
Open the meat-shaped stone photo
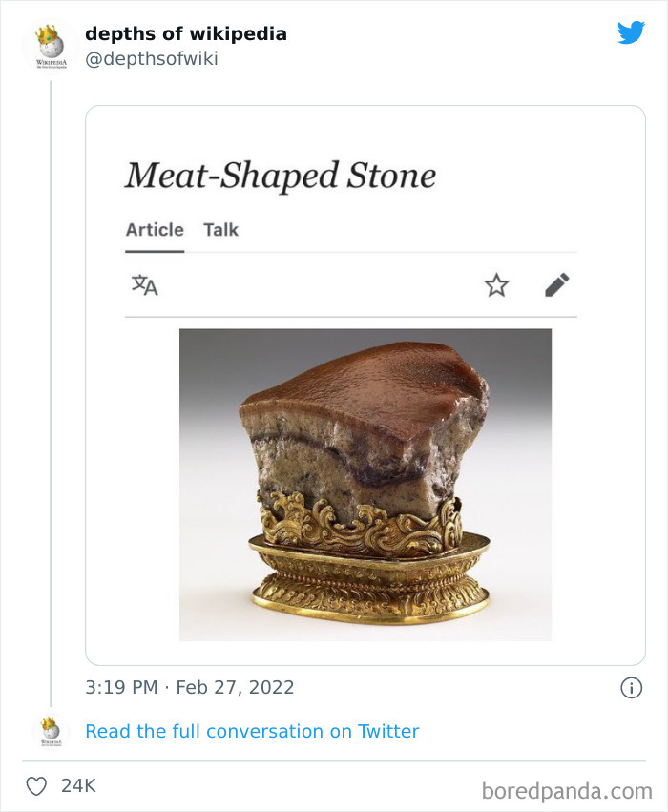(365, 484)
